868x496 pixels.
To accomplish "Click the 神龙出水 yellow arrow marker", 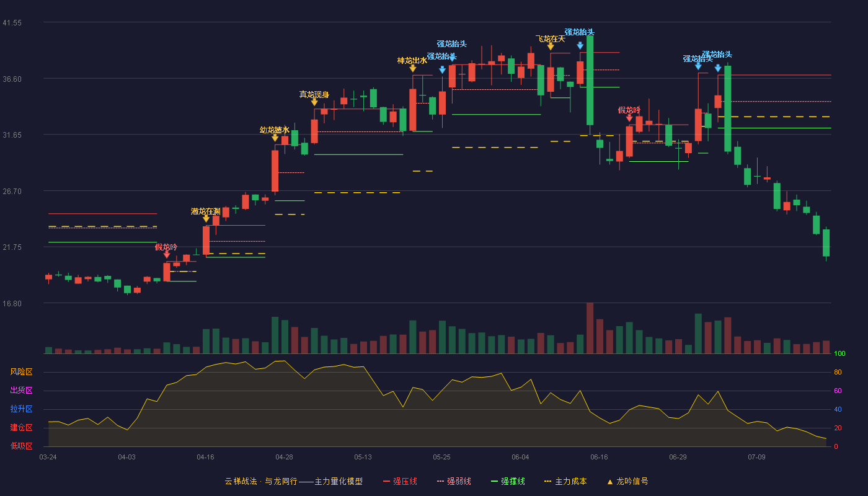I will [412, 68].
